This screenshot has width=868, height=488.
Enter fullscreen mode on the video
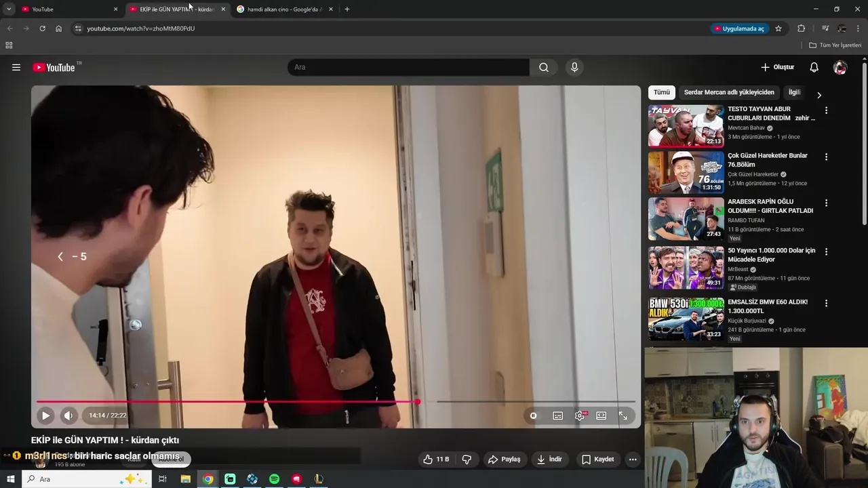tap(623, 415)
